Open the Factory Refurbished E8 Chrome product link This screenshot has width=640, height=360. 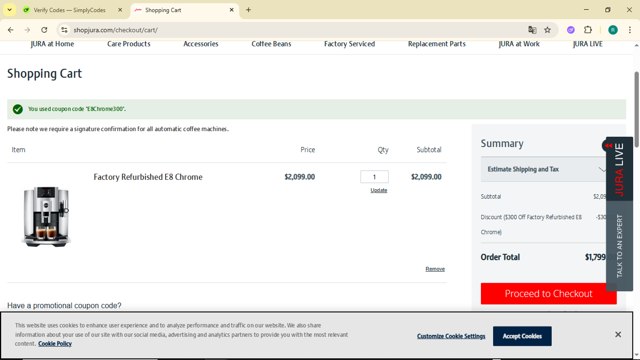point(148,177)
